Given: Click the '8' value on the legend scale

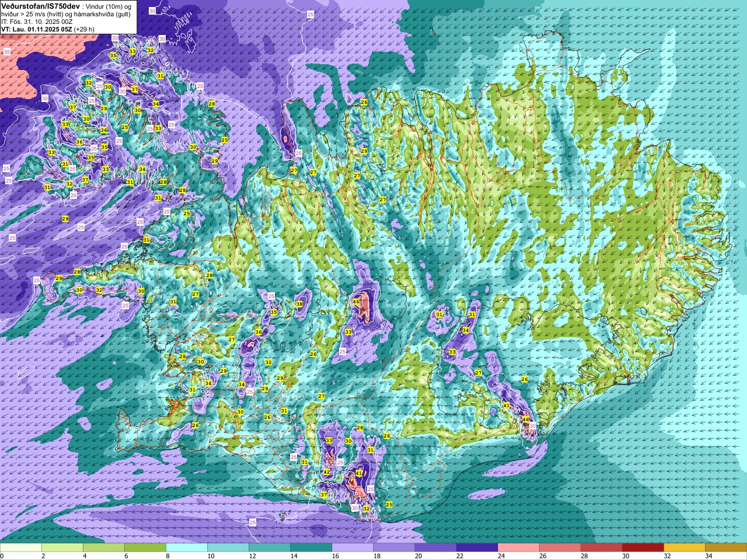Looking at the screenshot, I should [167, 556].
